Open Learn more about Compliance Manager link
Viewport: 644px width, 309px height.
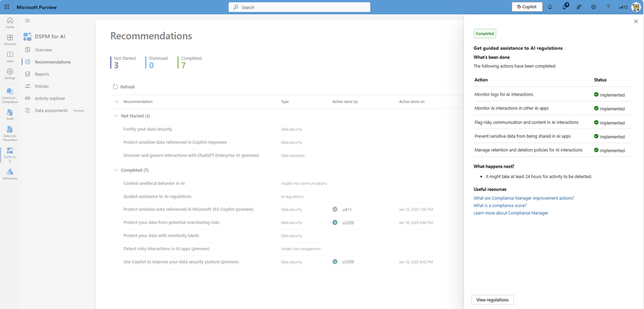(511, 213)
